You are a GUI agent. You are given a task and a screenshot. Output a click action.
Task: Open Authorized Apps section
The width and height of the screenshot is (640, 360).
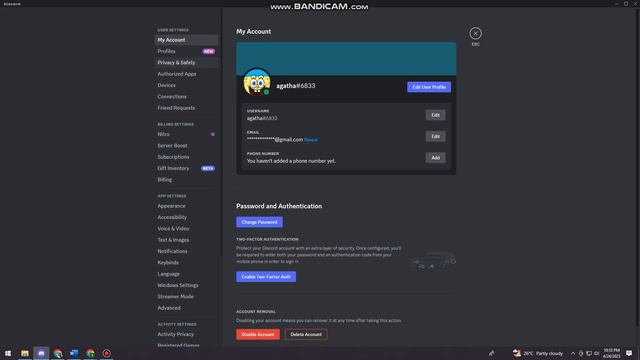pos(186,74)
